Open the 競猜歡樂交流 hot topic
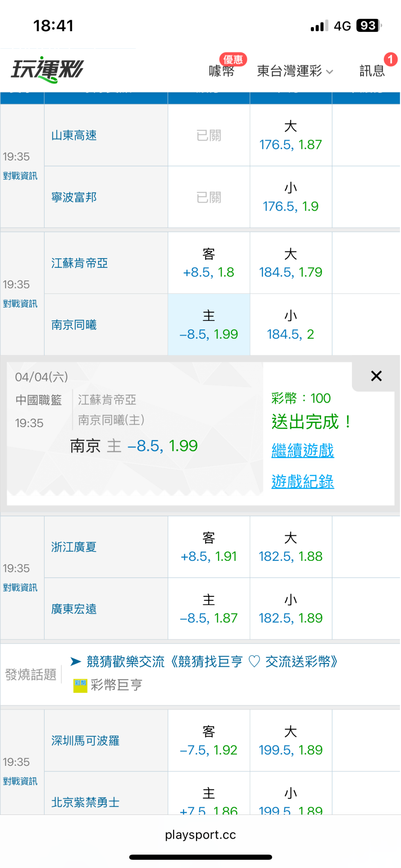This screenshot has height=868, width=401. pos(212,661)
